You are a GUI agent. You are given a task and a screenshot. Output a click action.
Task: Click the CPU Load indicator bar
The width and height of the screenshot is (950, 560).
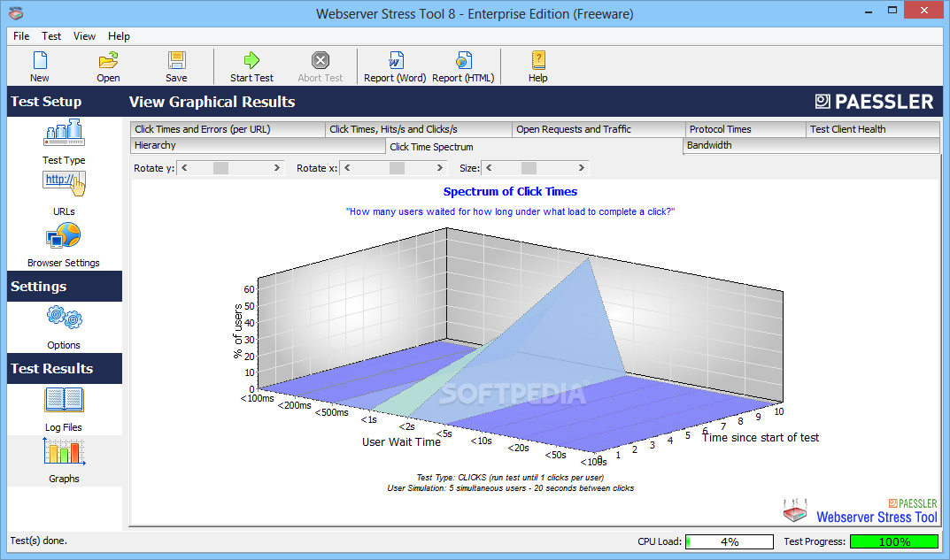tap(730, 541)
